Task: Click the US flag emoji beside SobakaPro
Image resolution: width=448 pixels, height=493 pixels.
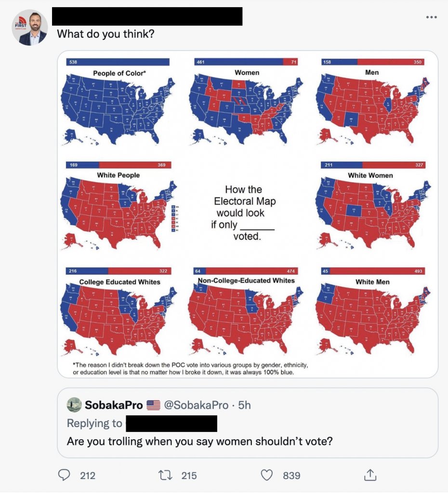Action: click(x=154, y=405)
